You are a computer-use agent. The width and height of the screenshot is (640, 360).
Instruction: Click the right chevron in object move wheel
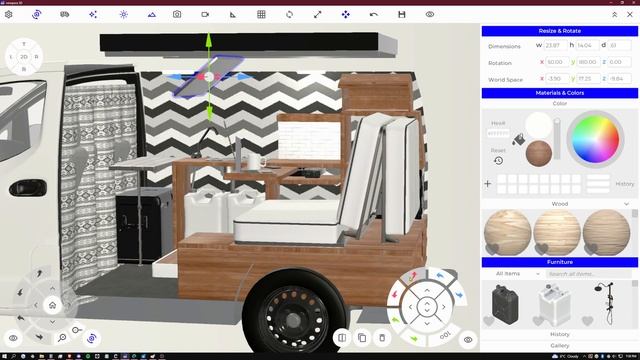[x=444, y=307]
